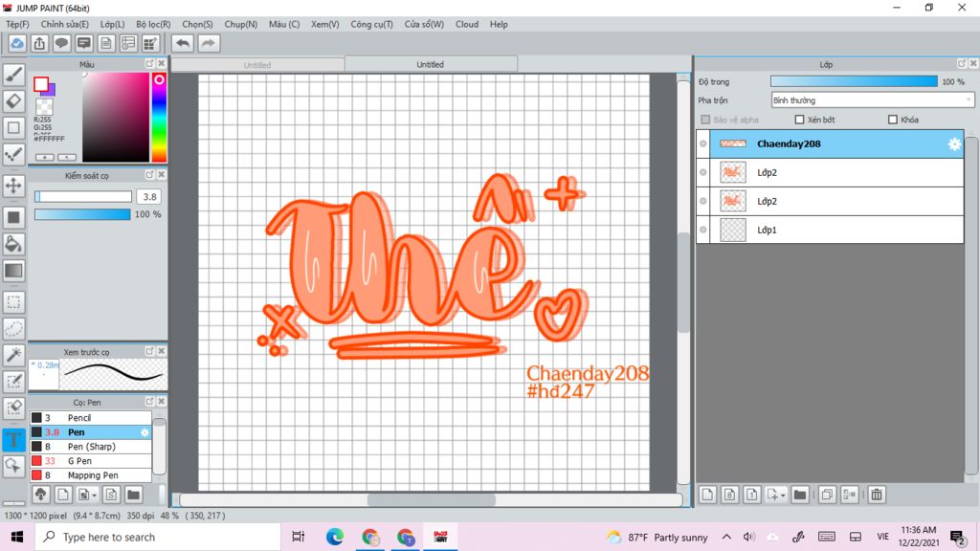Image resolution: width=980 pixels, height=551 pixels.
Task: Click the Windows search box
Action: [158, 538]
